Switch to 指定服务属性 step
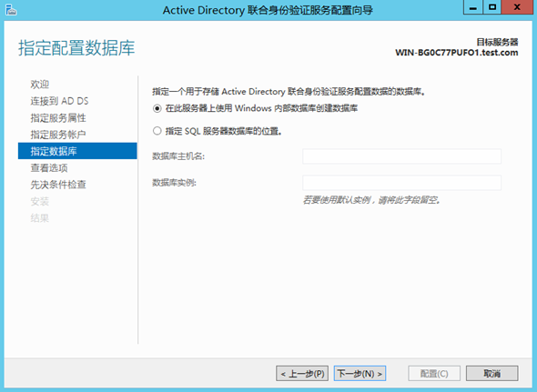537x392 pixels. [x=58, y=117]
